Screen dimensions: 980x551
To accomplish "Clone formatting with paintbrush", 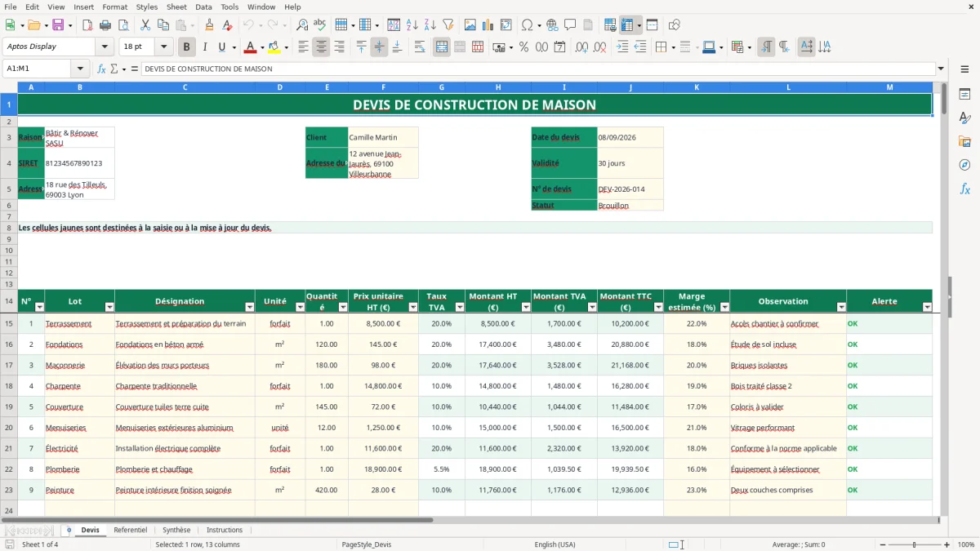I will click(x=209, y=25).
